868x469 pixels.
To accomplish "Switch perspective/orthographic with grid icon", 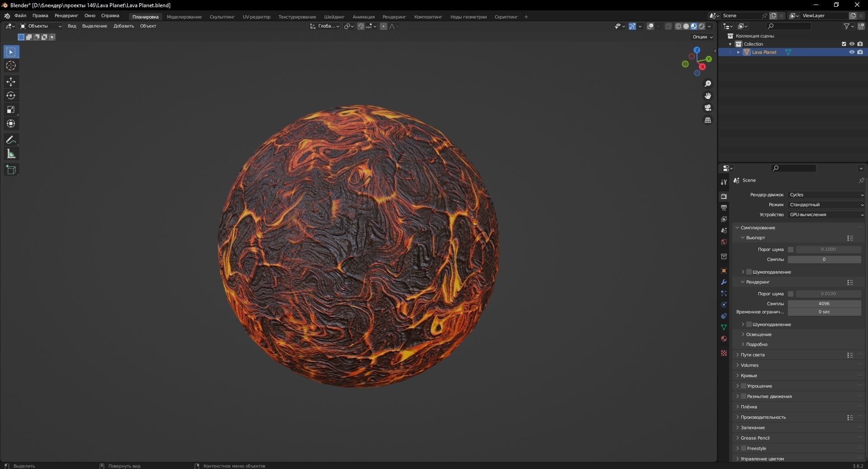I will 708,120.
